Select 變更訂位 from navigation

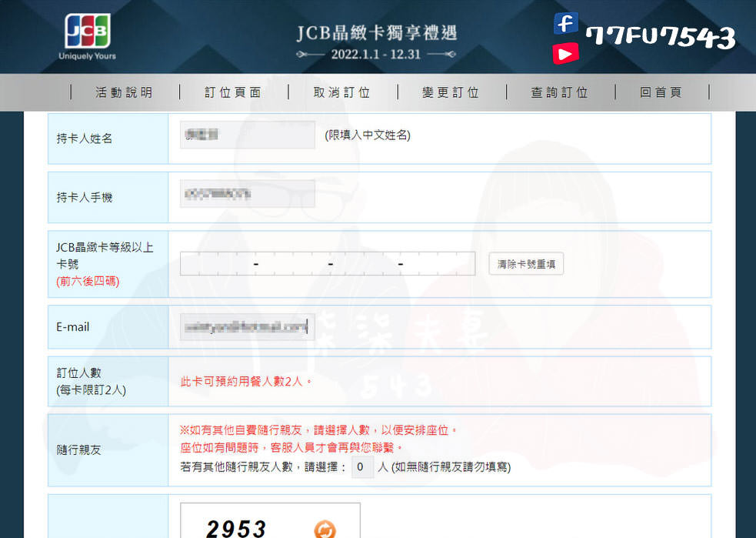click(x=450, y=92)
